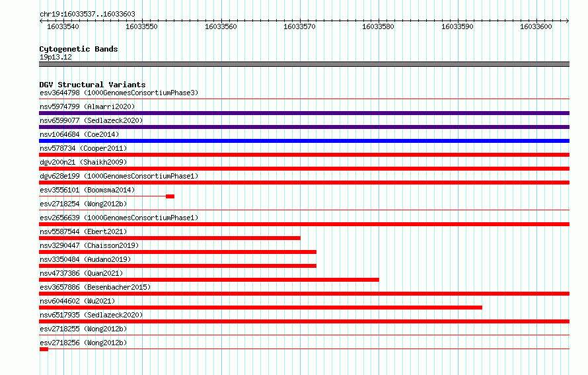The width and height of the screenshot is (588, 375).
Task: Click nsv6044602 (Wu2021) label
Action: [77, 301]
